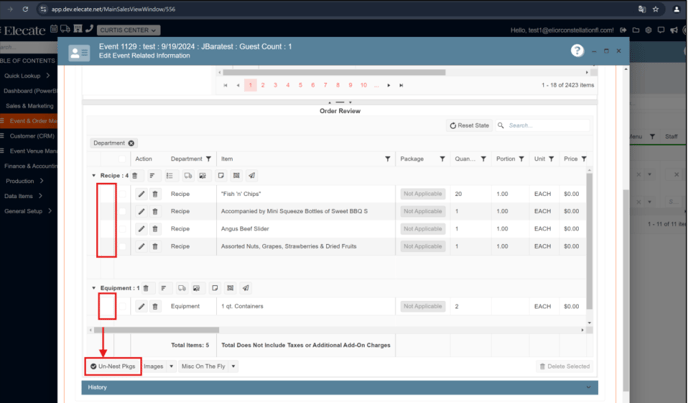Click the upper grid horizontal scrollbar
Image resolution: width=688 pixels, height=403 pixels.
[334, 72]
